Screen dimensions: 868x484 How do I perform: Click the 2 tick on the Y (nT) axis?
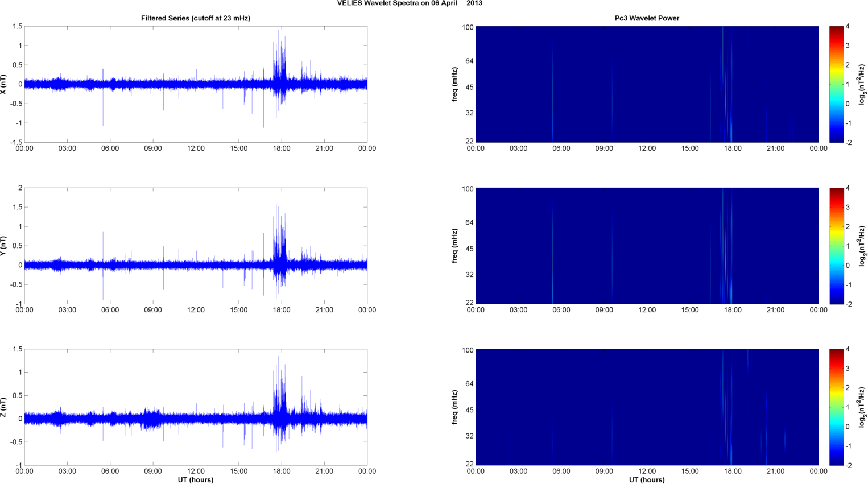click(20, 188)
